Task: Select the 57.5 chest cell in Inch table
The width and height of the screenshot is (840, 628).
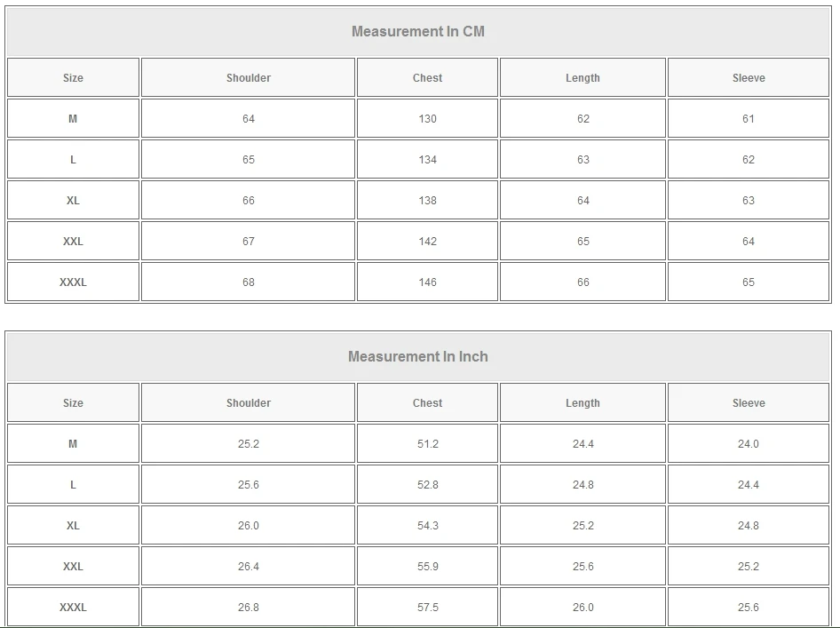Action: click(x=427, y=608)
